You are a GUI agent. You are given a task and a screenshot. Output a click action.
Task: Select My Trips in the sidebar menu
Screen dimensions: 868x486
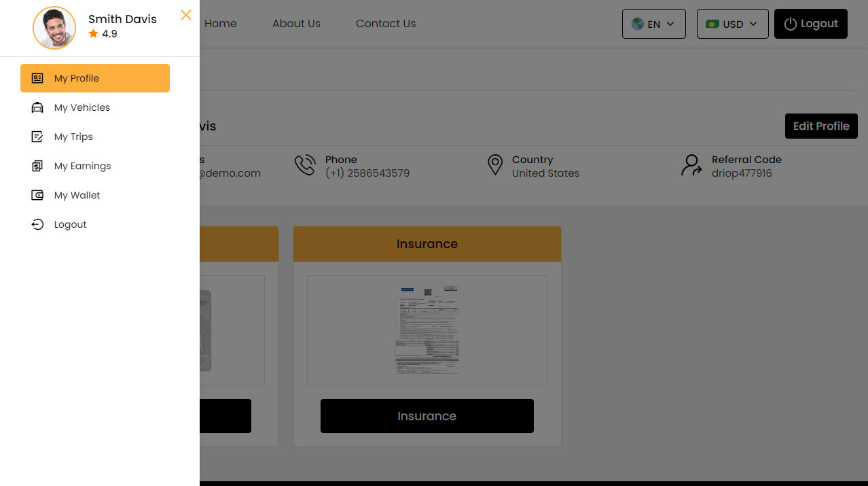click(75, 137)
